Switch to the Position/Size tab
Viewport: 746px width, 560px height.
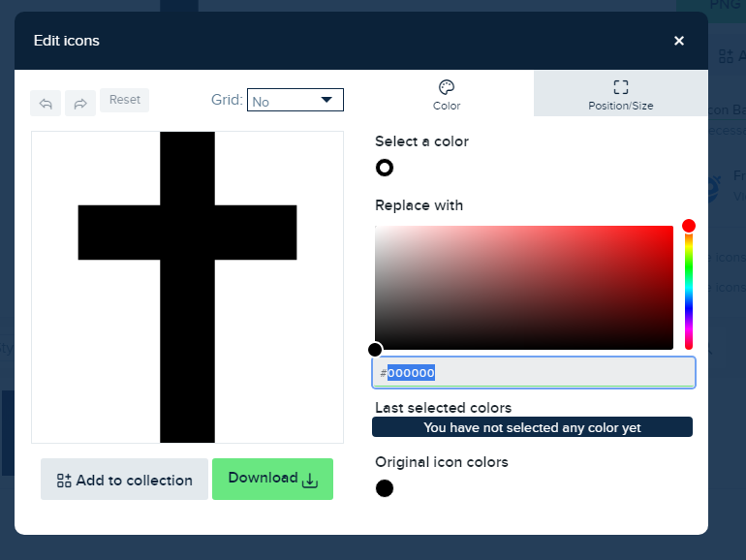(621, 94)
